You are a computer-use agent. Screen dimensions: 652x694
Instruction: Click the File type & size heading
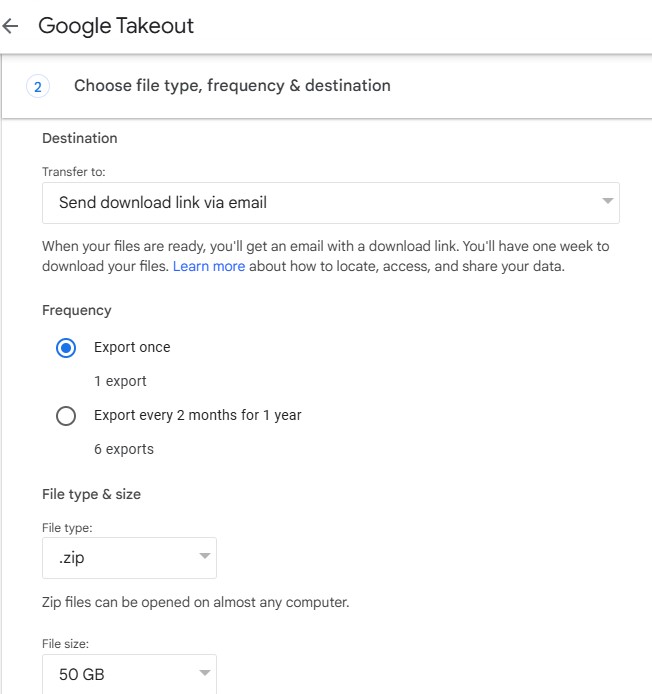91,494
